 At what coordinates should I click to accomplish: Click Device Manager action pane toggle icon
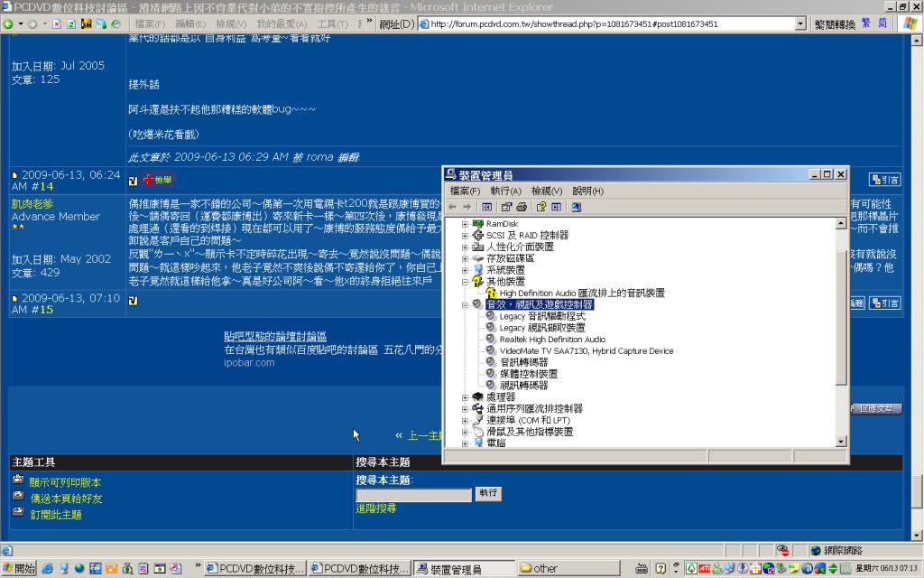click(556, 207)
